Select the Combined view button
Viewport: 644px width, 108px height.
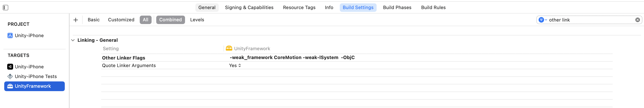[x=170, y=20]
